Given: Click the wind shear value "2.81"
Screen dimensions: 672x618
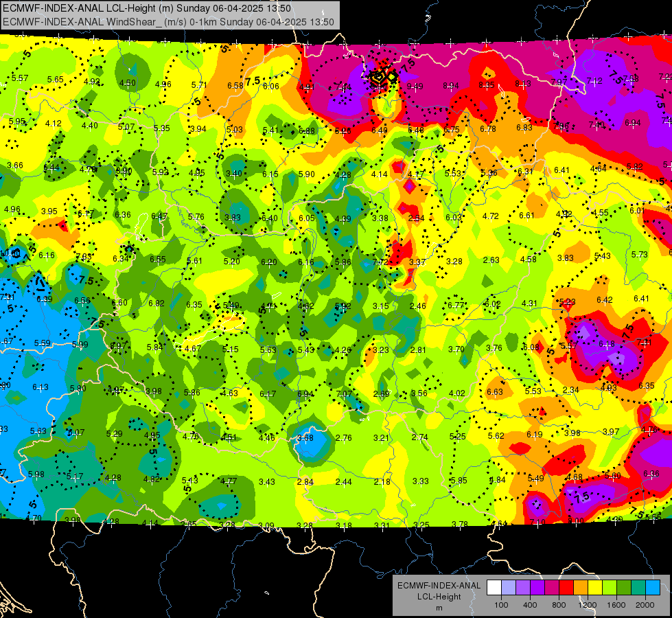Looking at the screenshot, I should coord(418,350).
